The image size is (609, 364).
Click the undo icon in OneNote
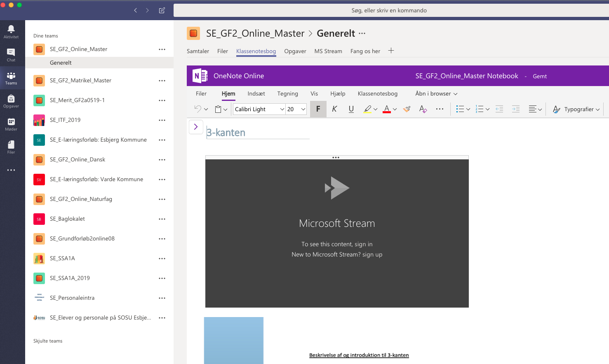click(x=198, y=109)
